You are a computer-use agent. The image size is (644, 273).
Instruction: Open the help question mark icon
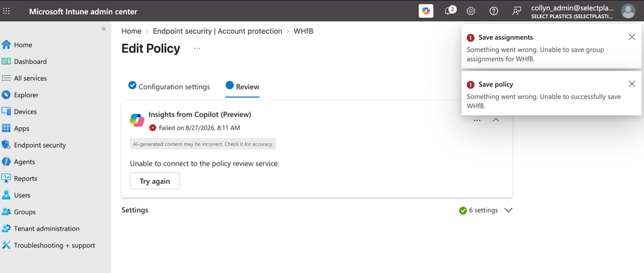[494, 11]
